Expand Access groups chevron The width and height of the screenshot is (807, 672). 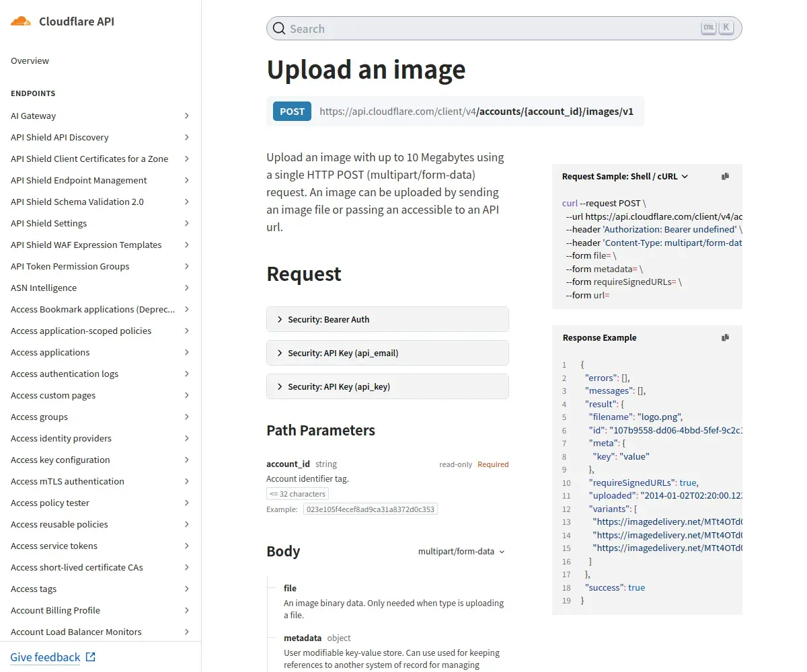pyautogui.click(x=186, y=417)
